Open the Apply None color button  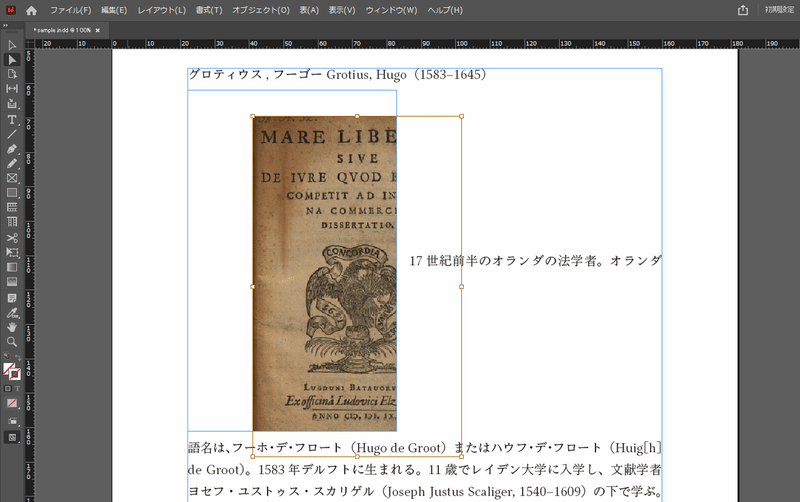pyautogui.click(x=12, y=404)
